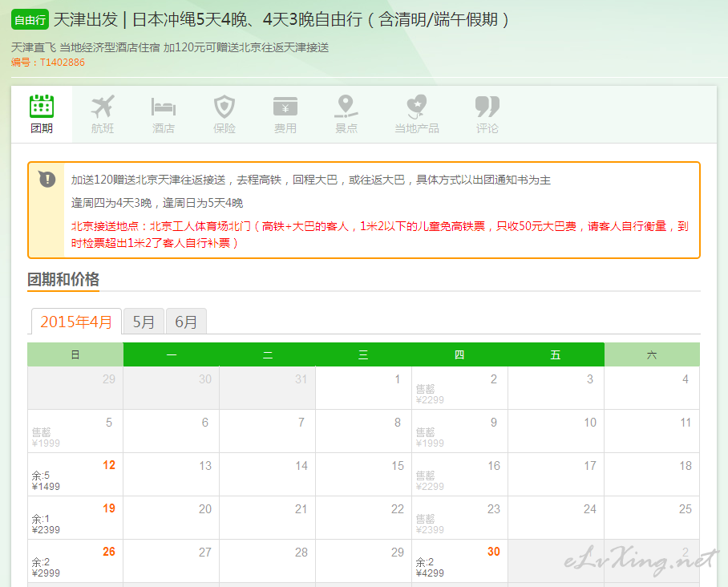The height and width of the screenshot is (587, 728).
Task: Click the 四 weekday column header
Action: point(459,354)
